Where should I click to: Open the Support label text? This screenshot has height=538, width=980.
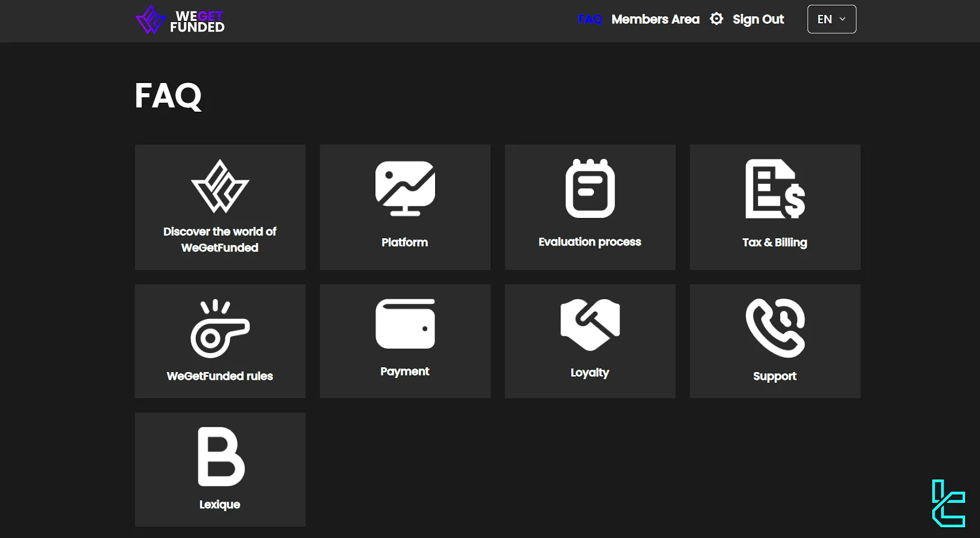775,376
